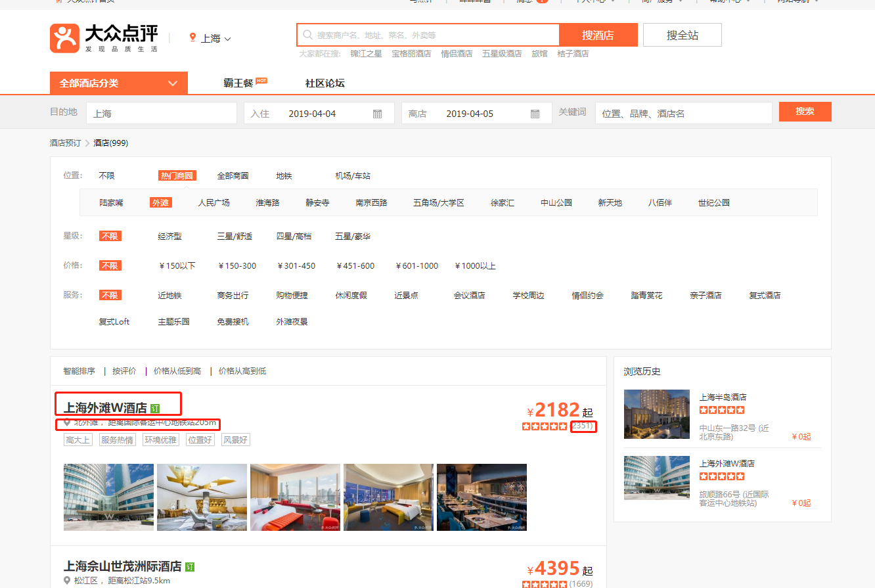Screen dimensions: 875x588
Task: Open 上海半岛酒店 thumbnail in browsing history
Action: [x=657, y=414]
